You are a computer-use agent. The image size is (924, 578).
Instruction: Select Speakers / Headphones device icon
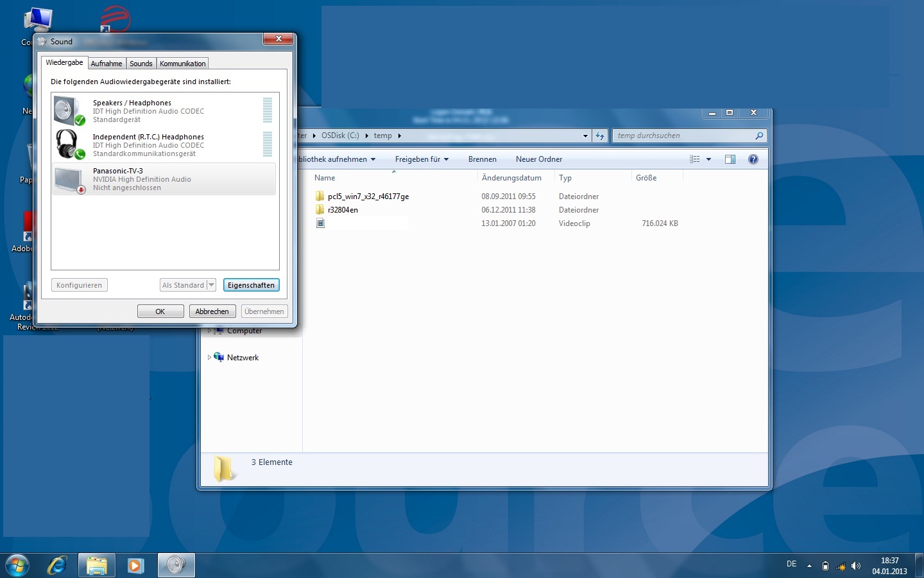pos(69,110)
